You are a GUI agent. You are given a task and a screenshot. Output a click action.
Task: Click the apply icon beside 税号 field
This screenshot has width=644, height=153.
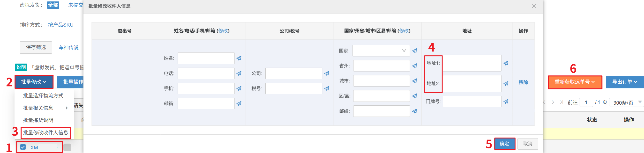(x=327, y=88)
